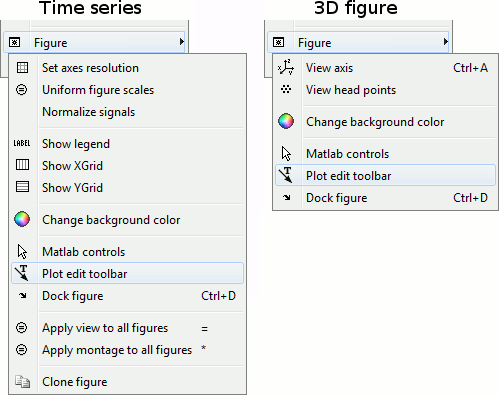Image resolution: width=499 pixels, height=395 pixels.
Task: Click LABEL icon beside Show legend
Action: click(22, 143)
